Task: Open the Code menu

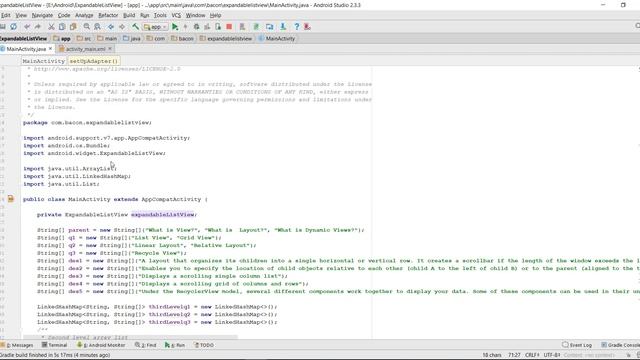Action: (64, 15)
